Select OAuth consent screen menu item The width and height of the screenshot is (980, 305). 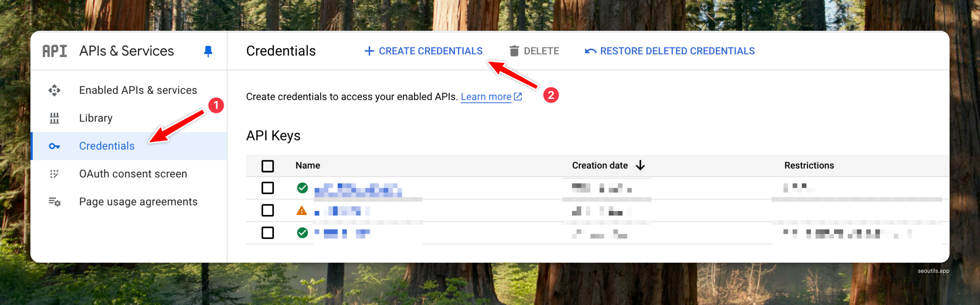tap(133, 174)
